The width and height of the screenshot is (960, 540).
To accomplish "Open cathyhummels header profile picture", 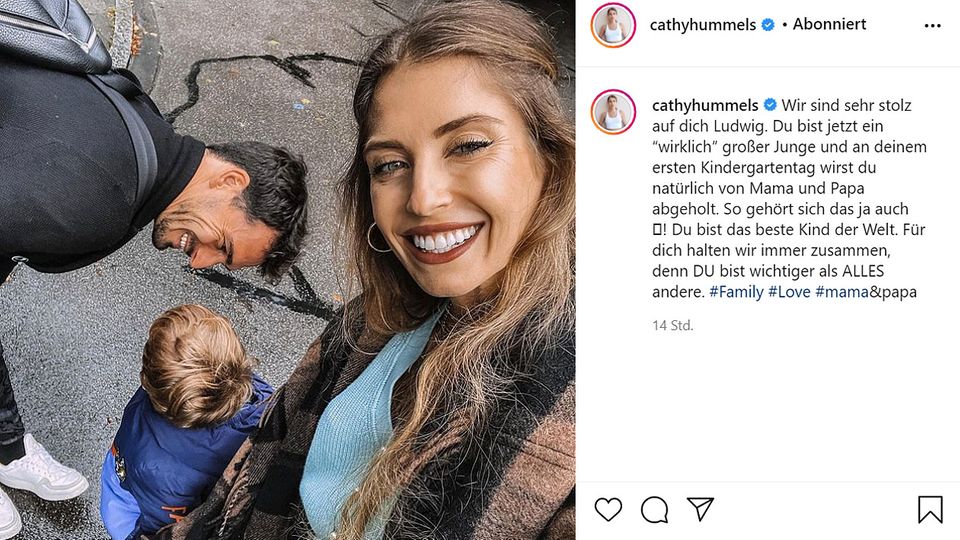I will (x=613, y=25).
